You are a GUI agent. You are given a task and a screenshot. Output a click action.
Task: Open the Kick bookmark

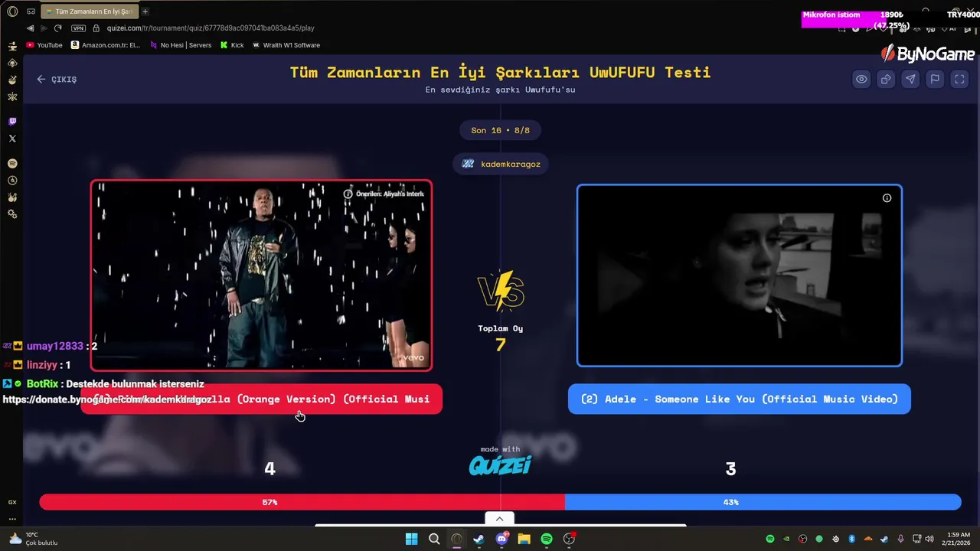(x=232, y=45)
